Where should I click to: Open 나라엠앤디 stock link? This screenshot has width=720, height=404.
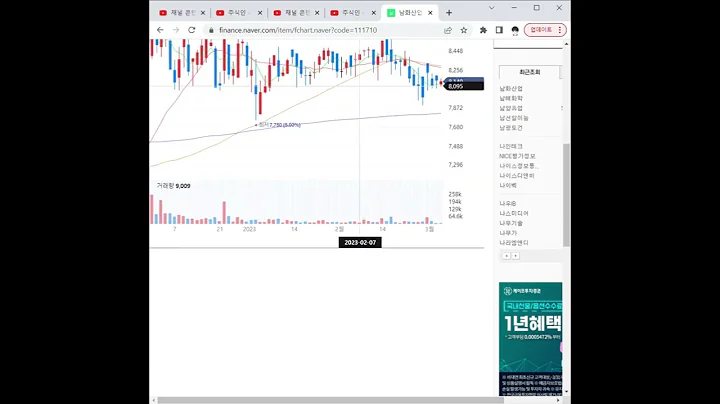tap(514, 242)
